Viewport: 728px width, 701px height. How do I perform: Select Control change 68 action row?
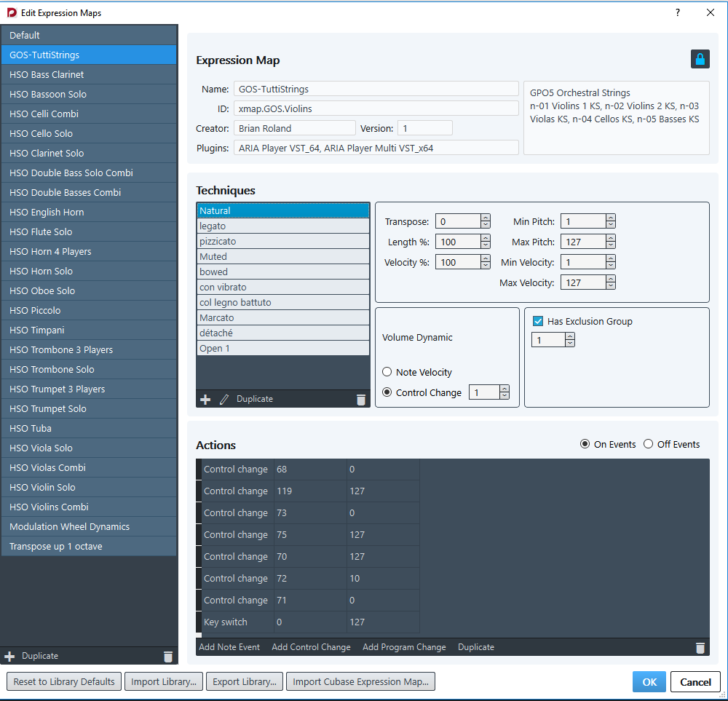(x=308, y=470)
